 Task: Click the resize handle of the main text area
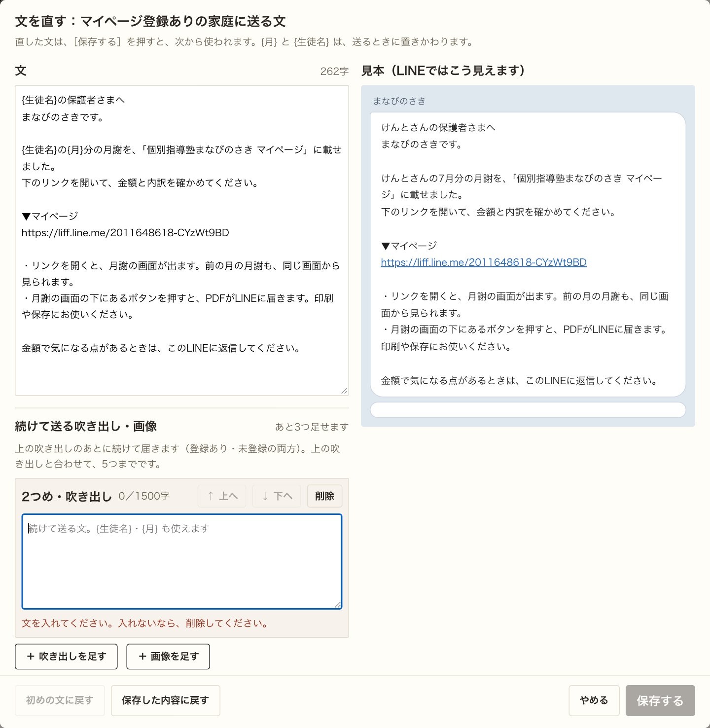[x=344, y=391]
